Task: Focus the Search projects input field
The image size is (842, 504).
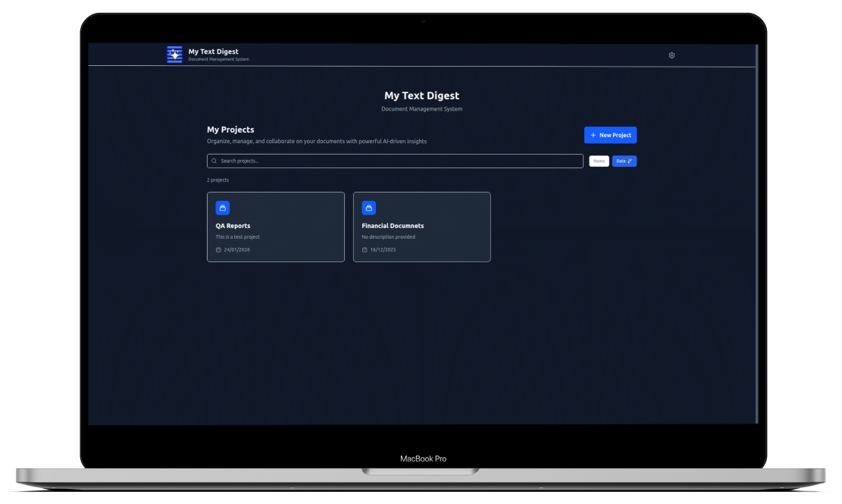Action: click(395, 161)
